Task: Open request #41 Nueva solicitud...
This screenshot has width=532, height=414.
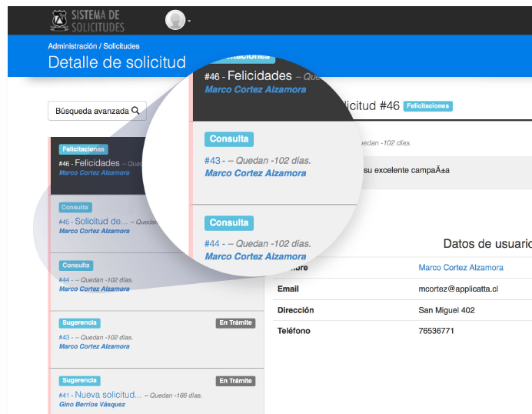Action: click(x=101, y=395)
